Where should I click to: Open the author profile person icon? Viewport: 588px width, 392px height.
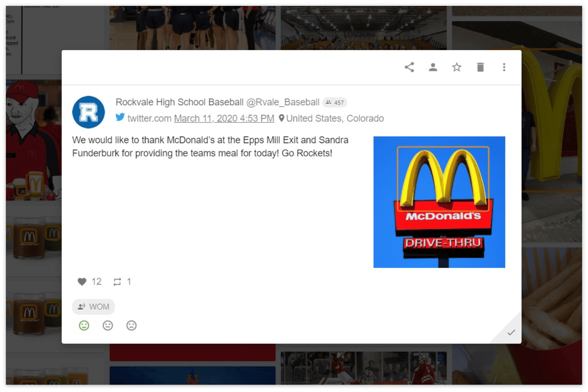pyautogui.click(x=433, y=67)
